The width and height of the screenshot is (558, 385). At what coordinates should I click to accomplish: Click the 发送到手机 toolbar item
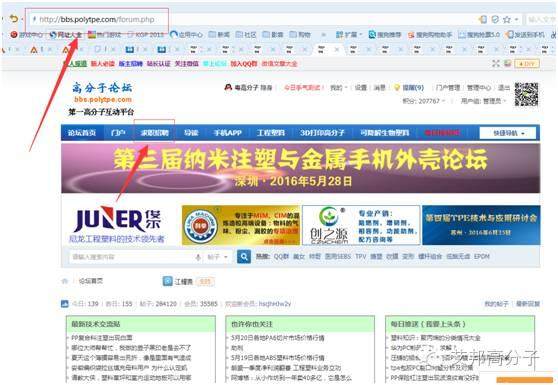click(x=526, y=35)
